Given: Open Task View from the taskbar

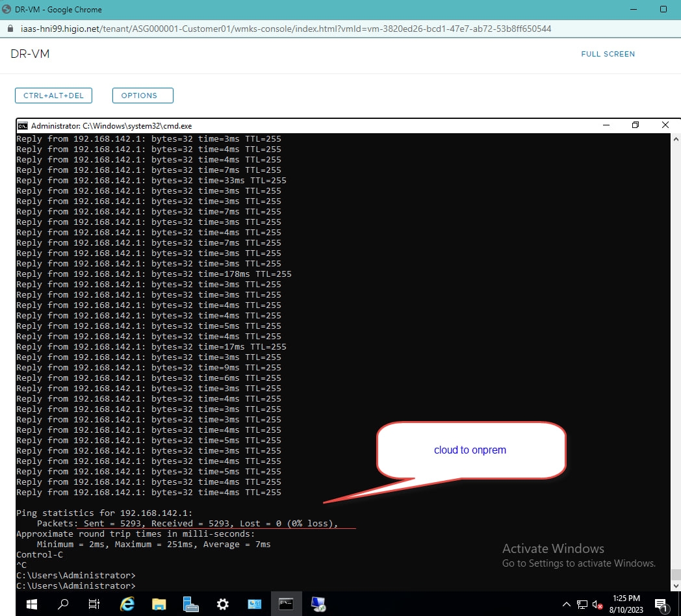Looking at the screenshot, I should click(94, 604).
